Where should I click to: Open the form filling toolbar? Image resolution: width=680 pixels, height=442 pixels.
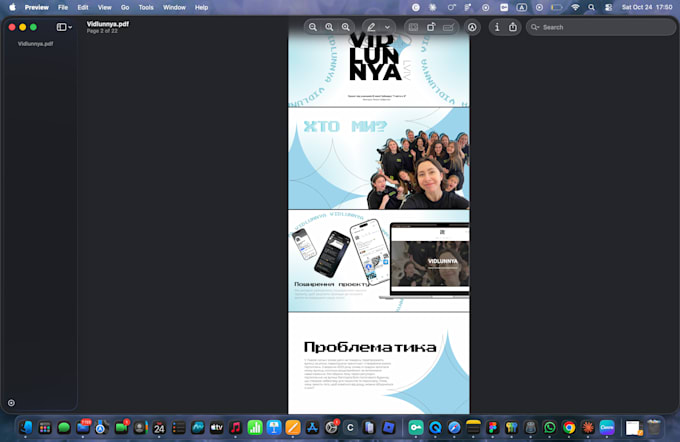tap(448, 27)
